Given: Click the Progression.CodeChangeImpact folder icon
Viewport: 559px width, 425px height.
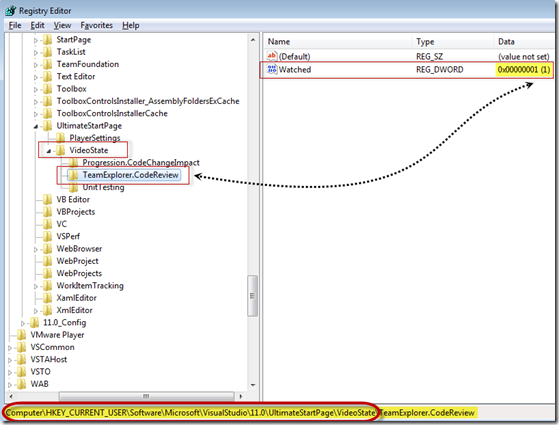Looking at the screenshot, I should tap(74, 163).
